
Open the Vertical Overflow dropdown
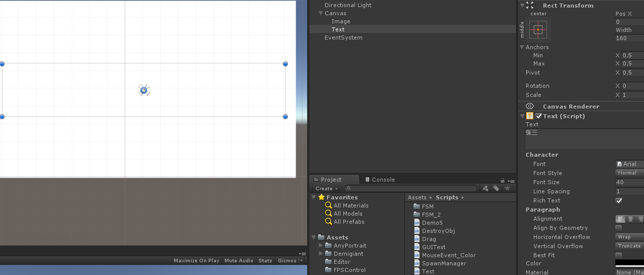pos(630,246)
